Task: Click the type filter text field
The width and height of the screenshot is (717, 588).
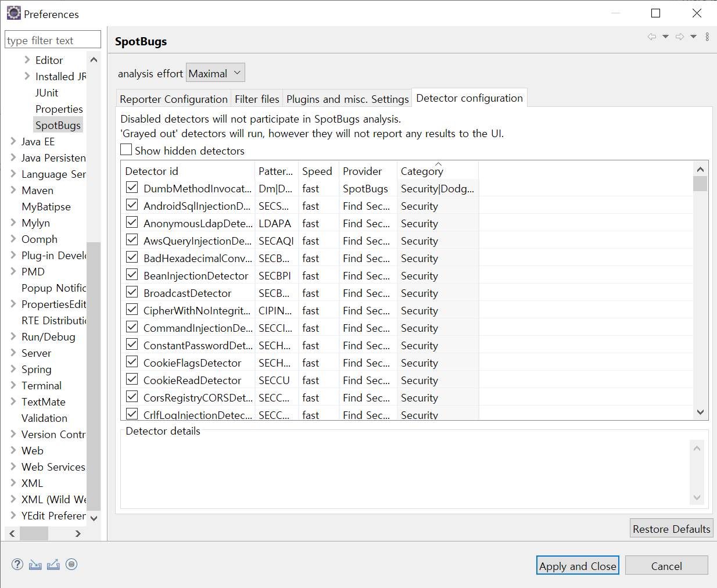Action: click(52, 40)
